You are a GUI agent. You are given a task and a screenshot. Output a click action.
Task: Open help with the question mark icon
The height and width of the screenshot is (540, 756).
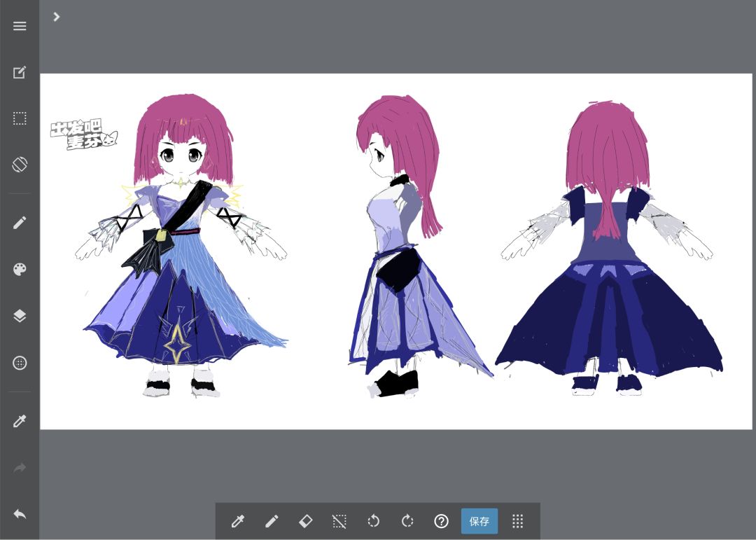tap(441, 521)
